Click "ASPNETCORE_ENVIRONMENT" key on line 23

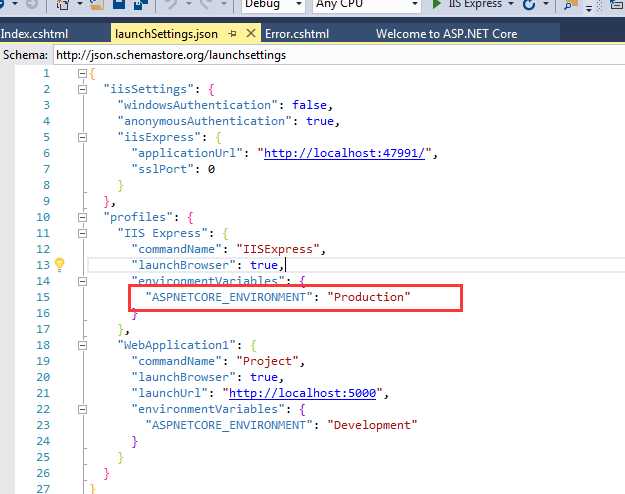(x=229, y=425)
